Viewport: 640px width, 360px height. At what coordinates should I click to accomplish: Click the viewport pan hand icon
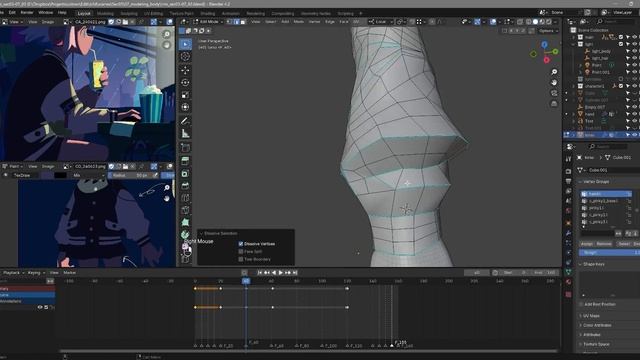(554, 82)
